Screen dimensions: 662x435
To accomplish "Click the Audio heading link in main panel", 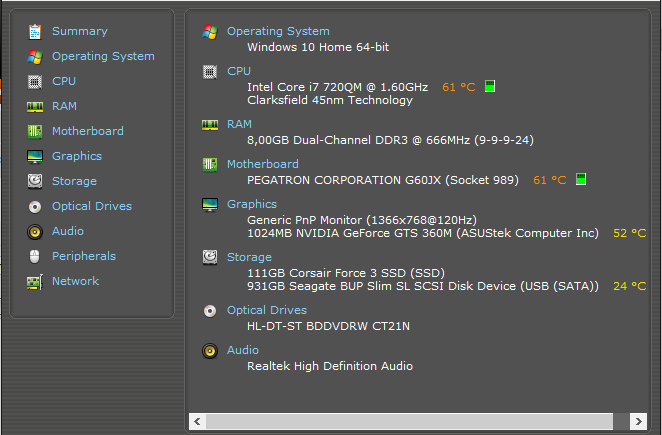I will tap(243, 350).
